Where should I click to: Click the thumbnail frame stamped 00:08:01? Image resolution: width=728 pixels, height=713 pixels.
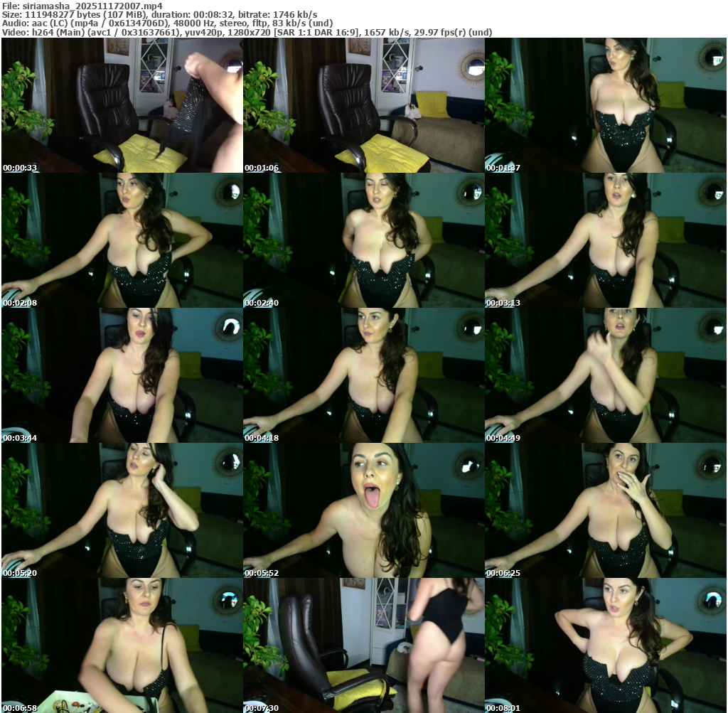(606, 645)
